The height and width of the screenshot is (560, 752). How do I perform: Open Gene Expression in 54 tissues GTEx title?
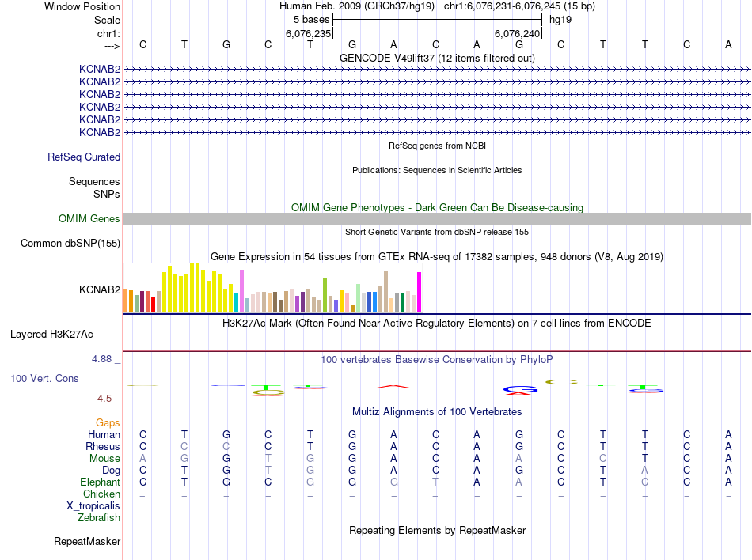pyautogui.click(x=437, y=257)
